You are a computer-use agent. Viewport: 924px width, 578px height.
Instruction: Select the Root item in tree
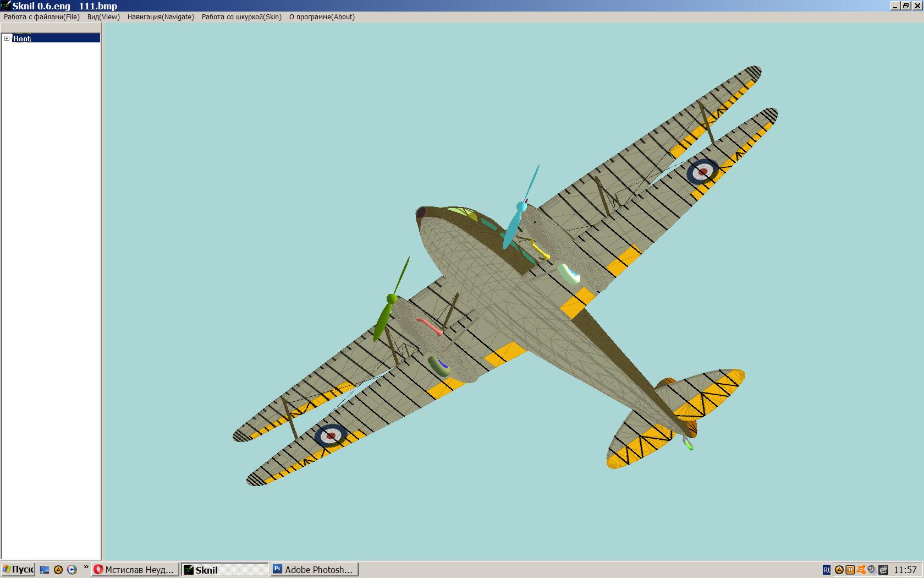tap(22, 39)
